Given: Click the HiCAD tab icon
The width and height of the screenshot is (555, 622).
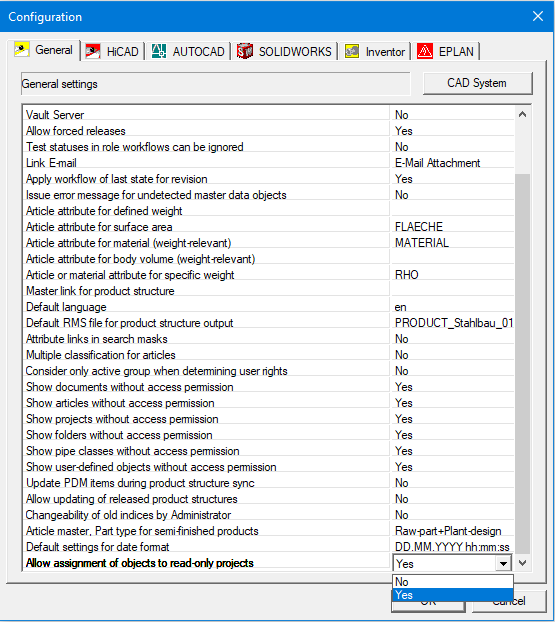Looking at the screenshot, I should [93, 52].
